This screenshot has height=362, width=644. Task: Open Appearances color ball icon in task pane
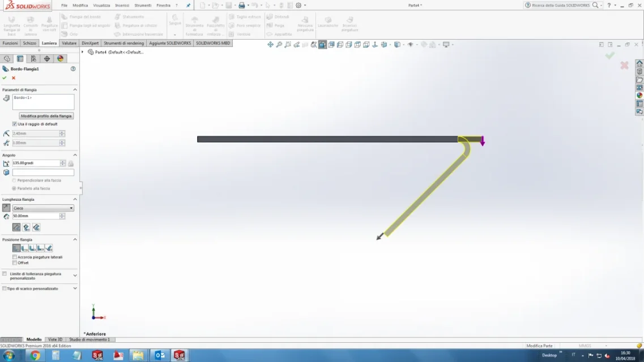[639, 96]
